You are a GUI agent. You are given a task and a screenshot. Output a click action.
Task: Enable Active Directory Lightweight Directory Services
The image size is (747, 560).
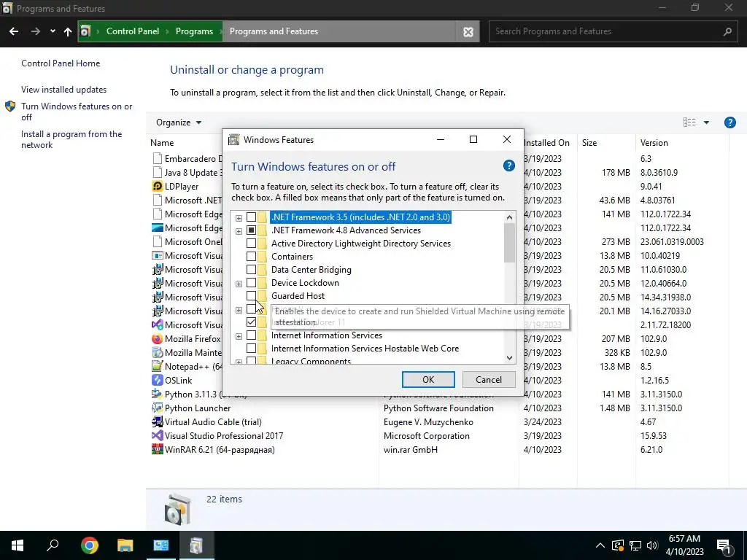coord(251,244)
